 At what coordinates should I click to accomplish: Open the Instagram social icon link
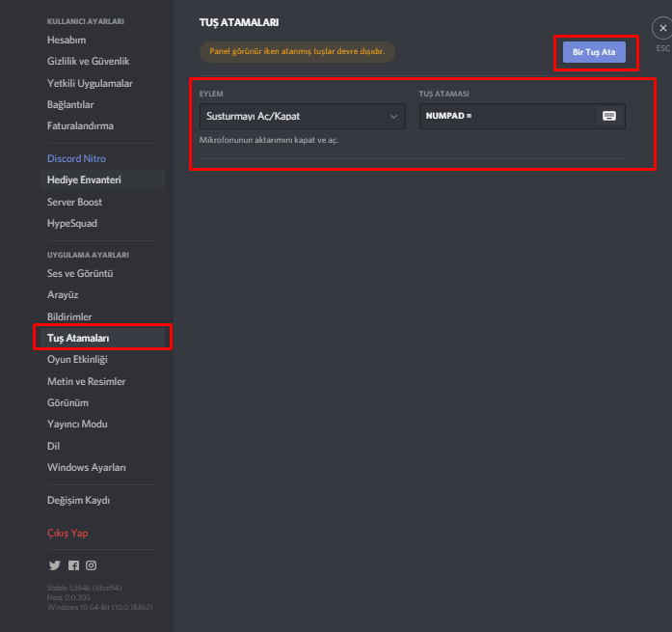tap(92, 565)
